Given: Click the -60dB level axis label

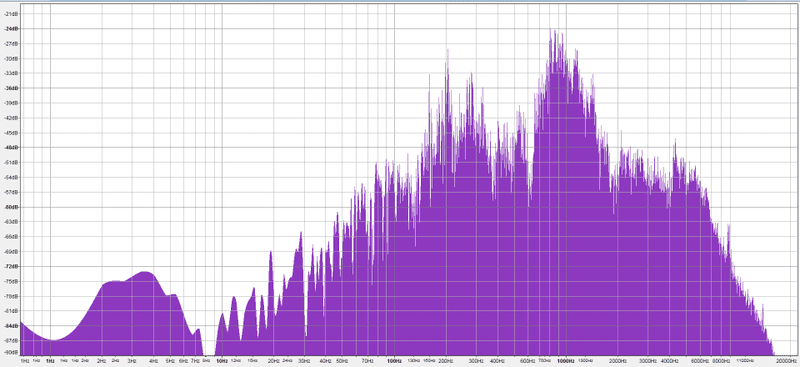Looking at the screenshot, I should click(x=10, y=207).
